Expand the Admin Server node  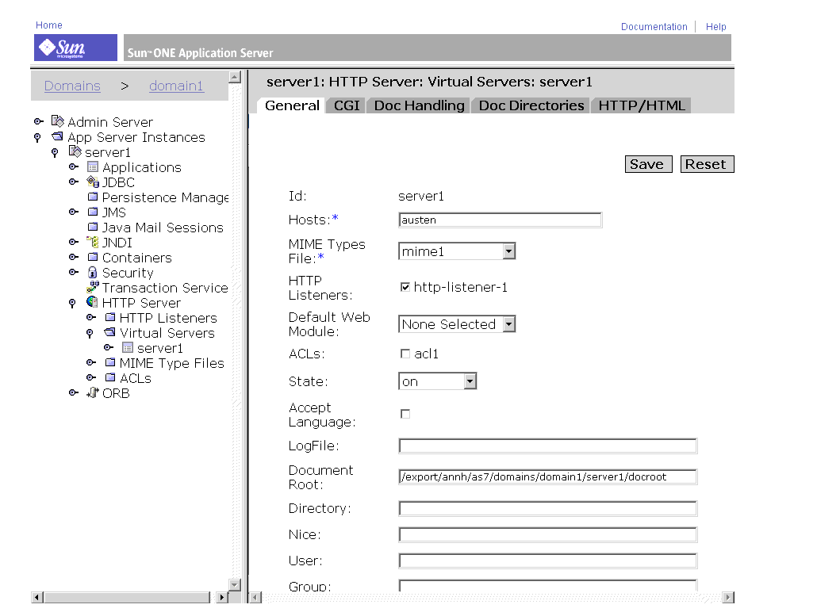(x=39, y=121)
